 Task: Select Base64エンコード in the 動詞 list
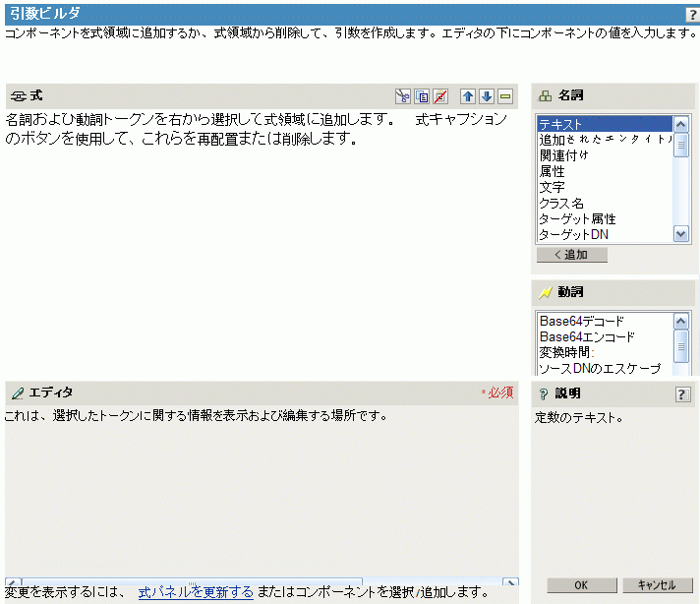coord(605,336)
